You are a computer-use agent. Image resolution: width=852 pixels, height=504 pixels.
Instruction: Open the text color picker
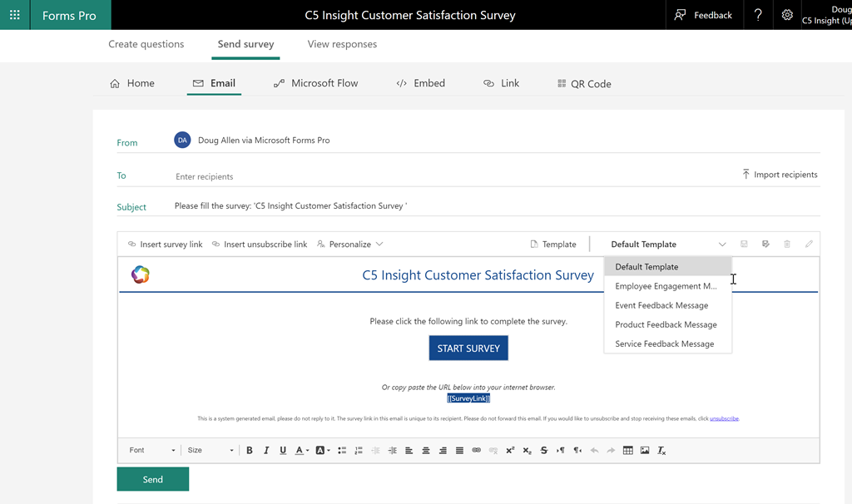point(301,450)
